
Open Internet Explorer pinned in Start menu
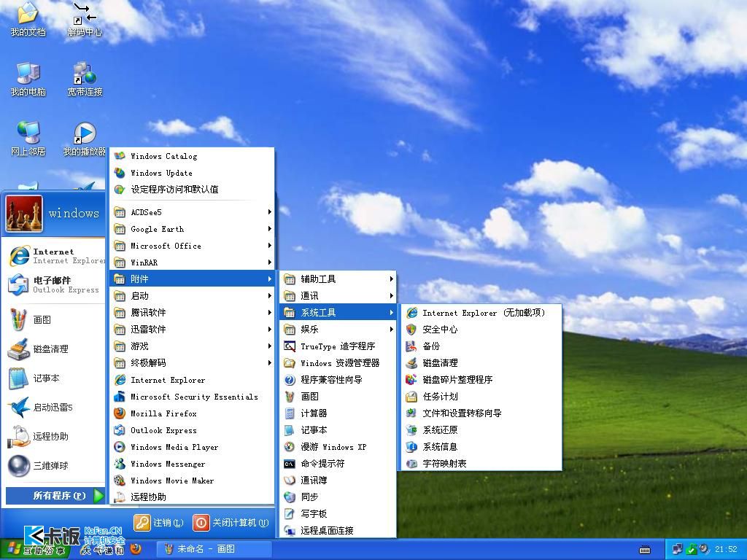point(56,256)
